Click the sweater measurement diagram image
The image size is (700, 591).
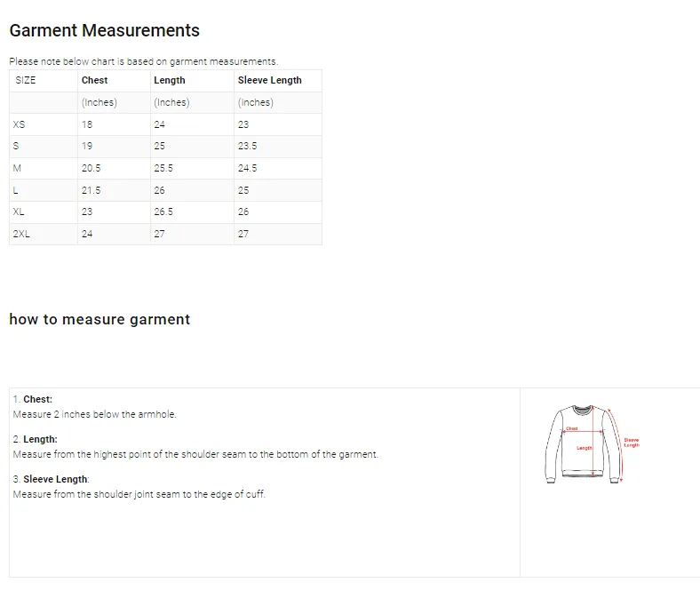[591, 444]
